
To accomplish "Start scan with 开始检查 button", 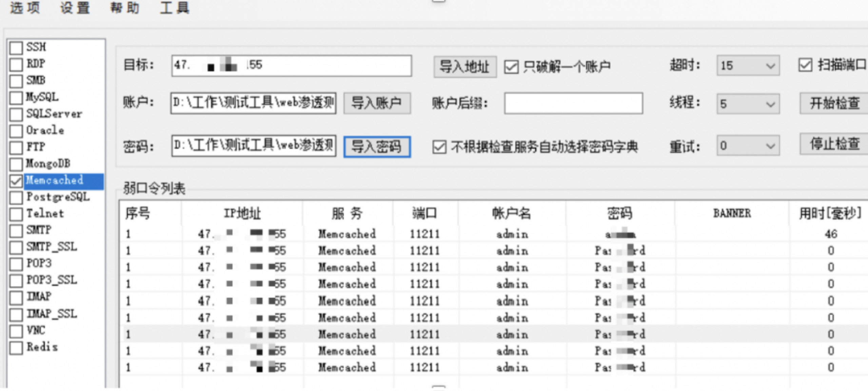I will (834, 103).
